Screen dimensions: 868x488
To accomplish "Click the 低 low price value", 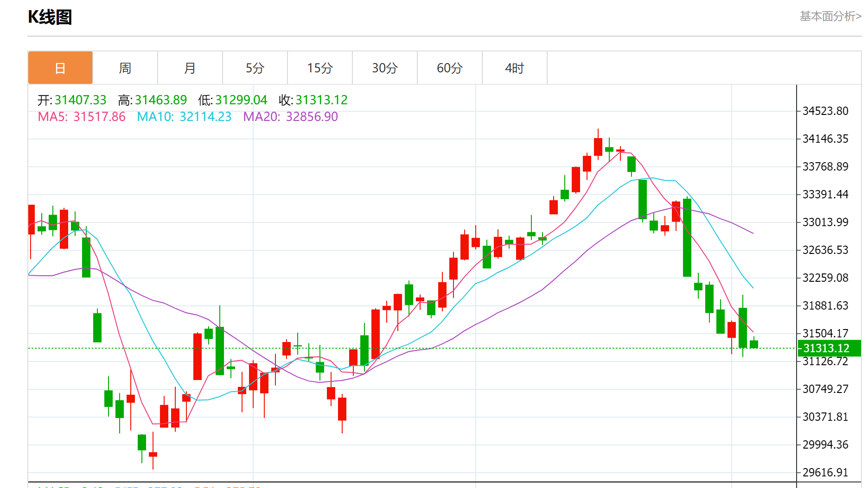I will click(x=241, y=100).
